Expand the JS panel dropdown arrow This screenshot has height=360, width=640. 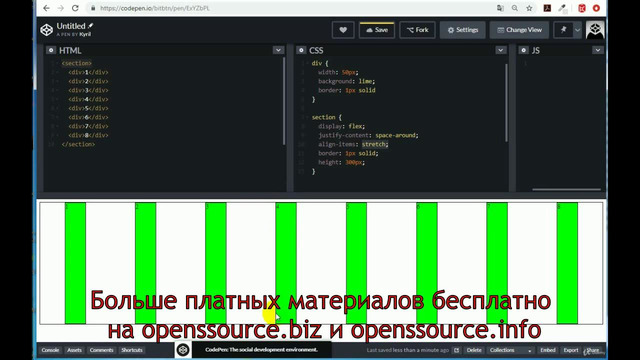[598, 50]
